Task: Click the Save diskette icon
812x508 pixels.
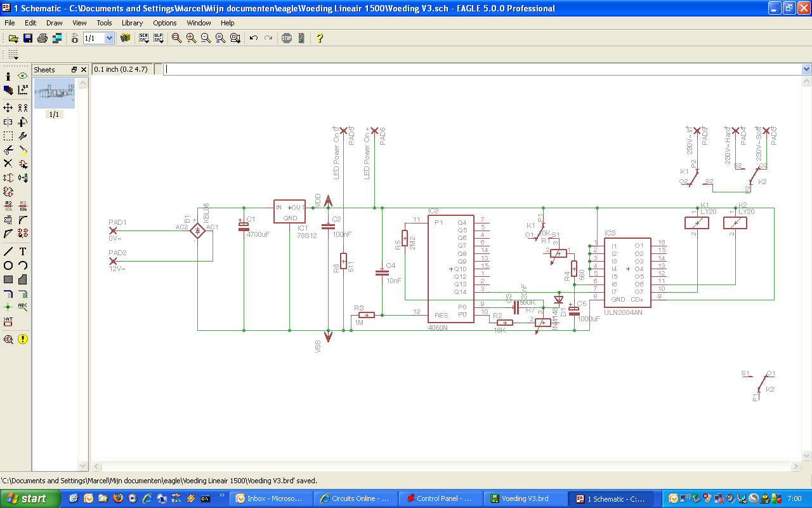Action: 28,38
